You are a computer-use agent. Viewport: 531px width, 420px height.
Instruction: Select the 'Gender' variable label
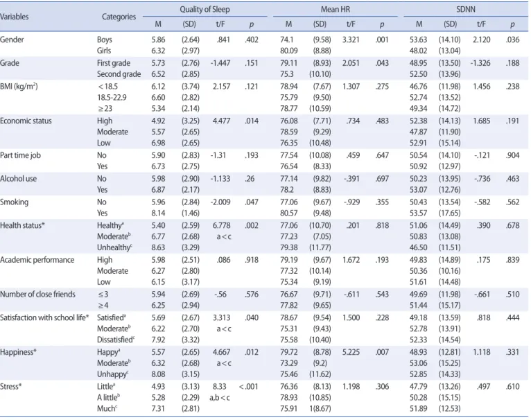(x=12, y=40)
